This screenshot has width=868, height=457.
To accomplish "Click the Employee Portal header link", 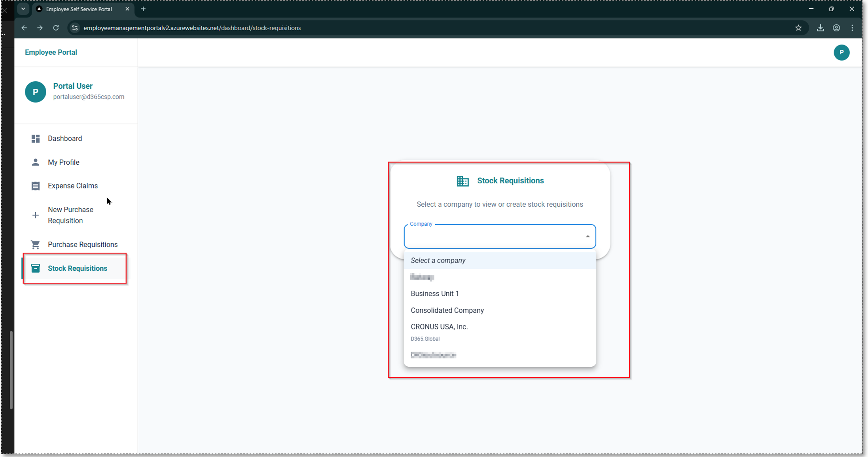I will tap(51, 52).
